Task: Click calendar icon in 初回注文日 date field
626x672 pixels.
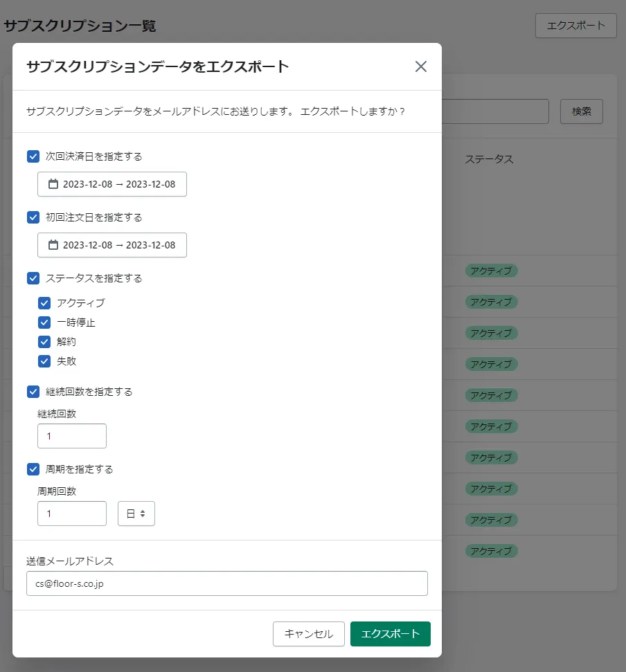Action: pos(53,245)
